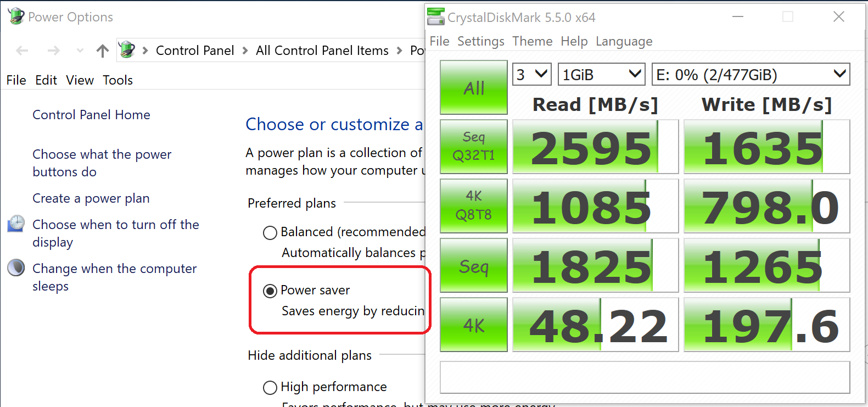Viewport: 868px width, 407px height.
Task: Select the Balanced power plan radio button
Action: 270,233
